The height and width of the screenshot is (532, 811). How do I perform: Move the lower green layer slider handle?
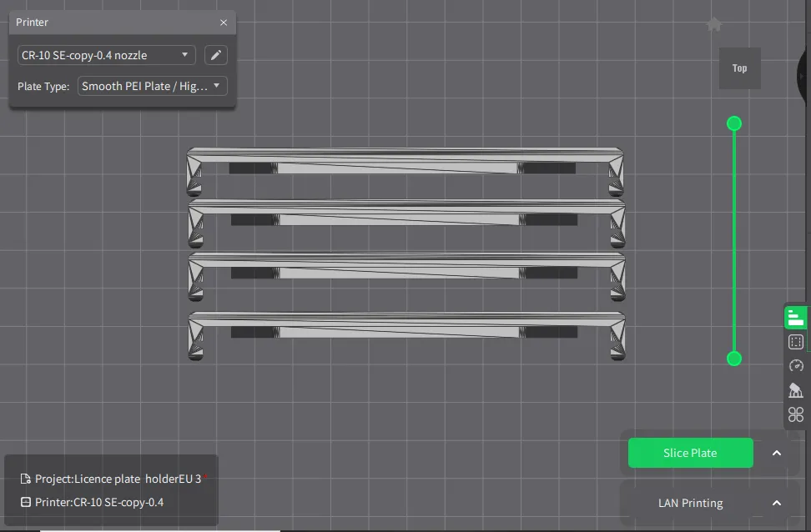(734, 359)
